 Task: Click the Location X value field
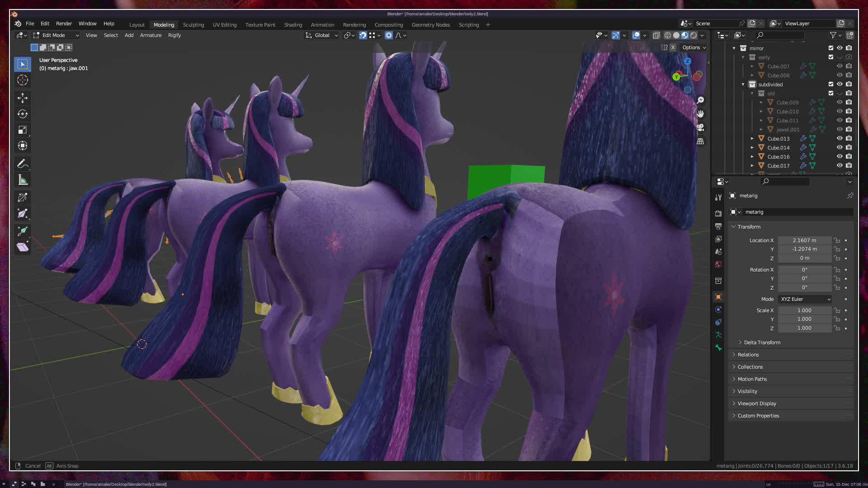pos(804,240)
